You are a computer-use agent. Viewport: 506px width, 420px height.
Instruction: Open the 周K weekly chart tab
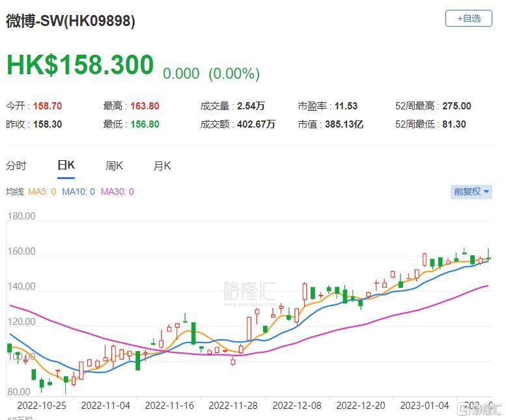[114, 166]
